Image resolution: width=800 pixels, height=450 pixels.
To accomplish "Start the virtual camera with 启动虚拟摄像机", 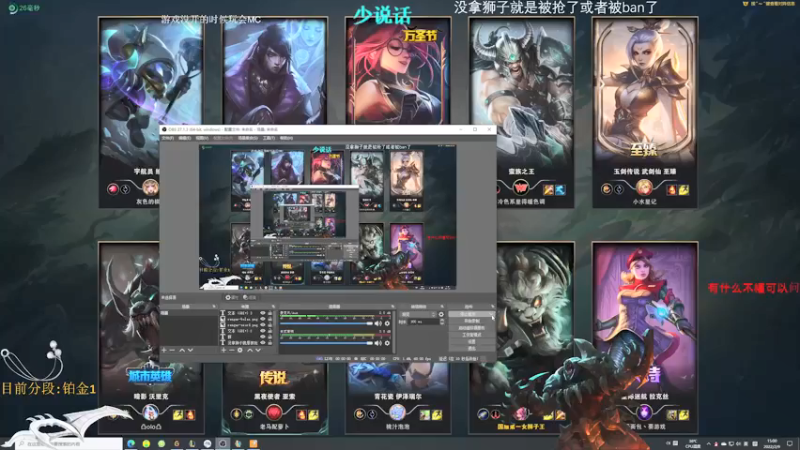I will 471,328.
